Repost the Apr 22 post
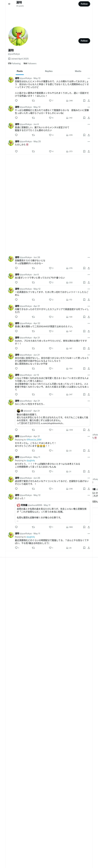The width and height of the screenshot is (98, 868). pos(33,331)
